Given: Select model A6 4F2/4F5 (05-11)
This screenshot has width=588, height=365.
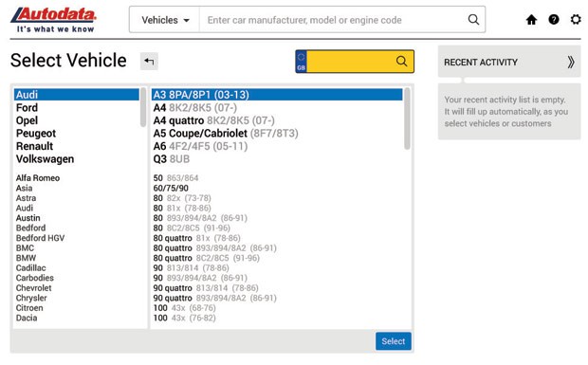Looking at the screenshot, I should (200, 146).
